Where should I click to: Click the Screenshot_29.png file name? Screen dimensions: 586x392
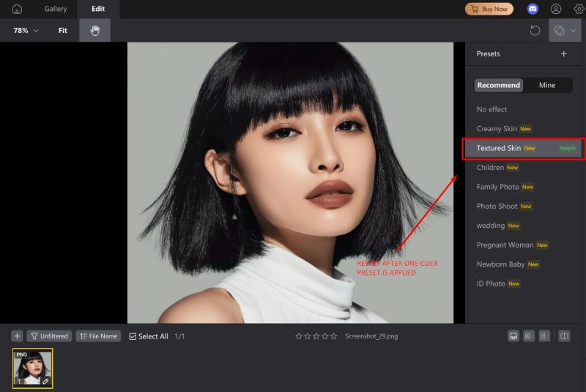click(371, 336)
